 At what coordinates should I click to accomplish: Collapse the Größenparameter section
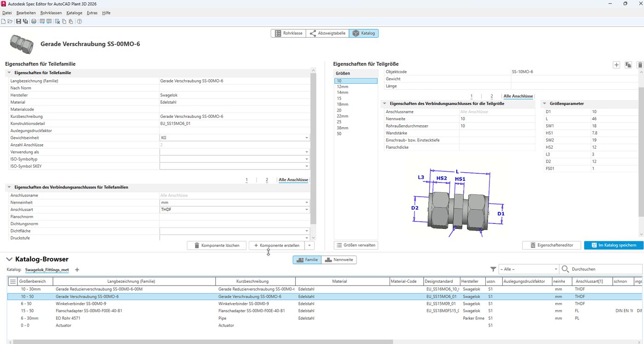(545, 104)
